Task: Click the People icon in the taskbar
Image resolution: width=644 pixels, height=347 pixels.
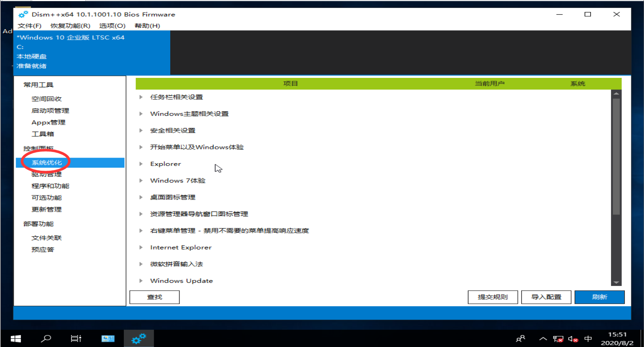Action: pyautogui.click(x=521, y=339)
